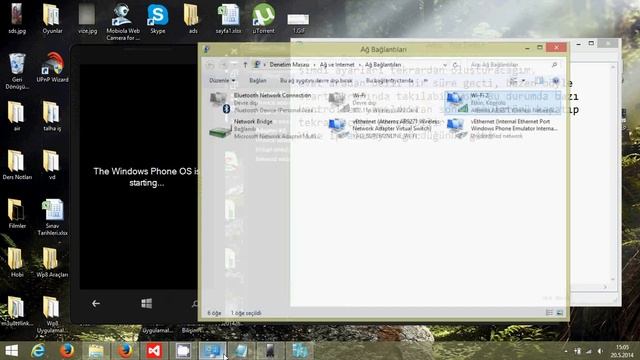Select the Bluetooth Network Connection adapter
Screen dimensions: 640x360
(x=261, y=102)
